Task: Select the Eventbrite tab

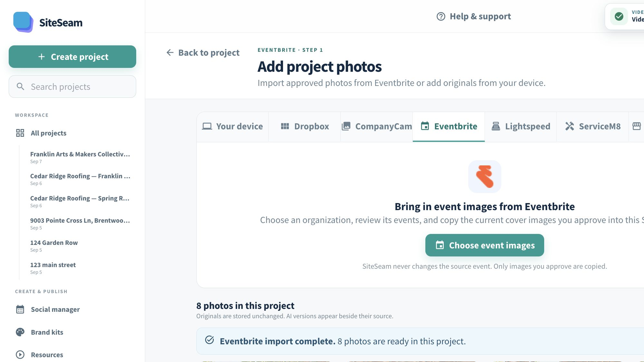Action: pyautogui.click(x=449, y=126)
